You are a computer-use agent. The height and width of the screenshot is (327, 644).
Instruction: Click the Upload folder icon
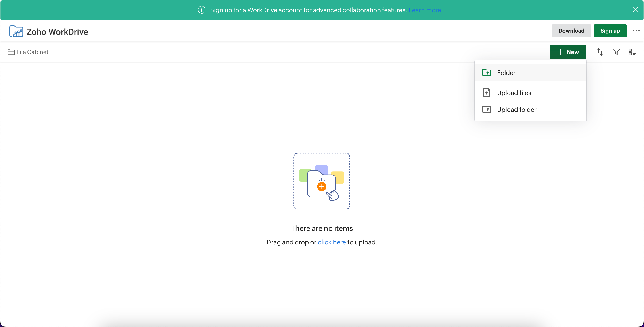point(487,110)
